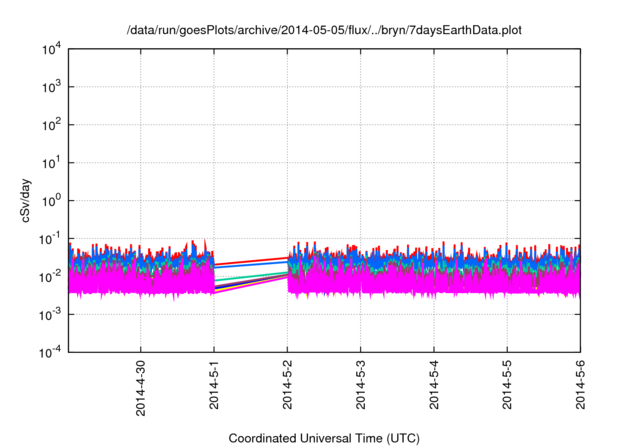
Task: Click the 10^-3 y-axis tick label
Action: click(x=49, y=315)
